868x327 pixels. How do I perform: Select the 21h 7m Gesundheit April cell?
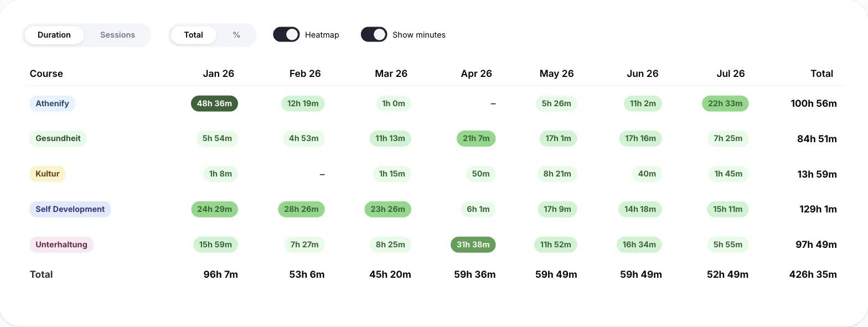point(476,138)
